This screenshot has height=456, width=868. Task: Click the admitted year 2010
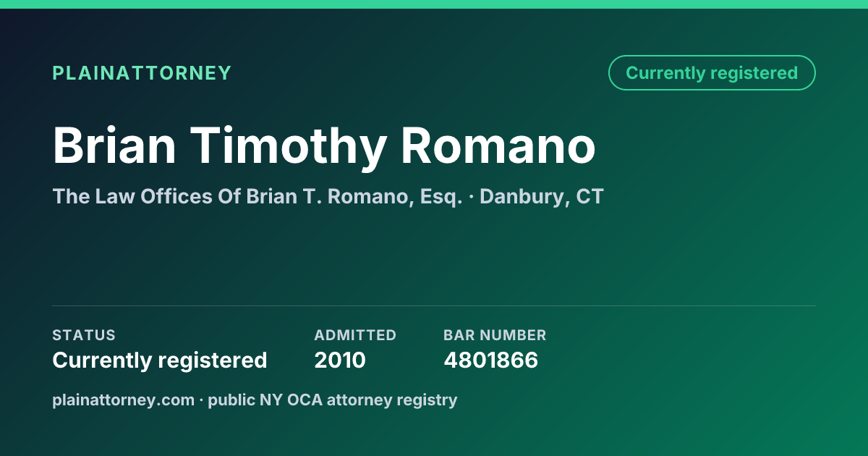[340, 360]
